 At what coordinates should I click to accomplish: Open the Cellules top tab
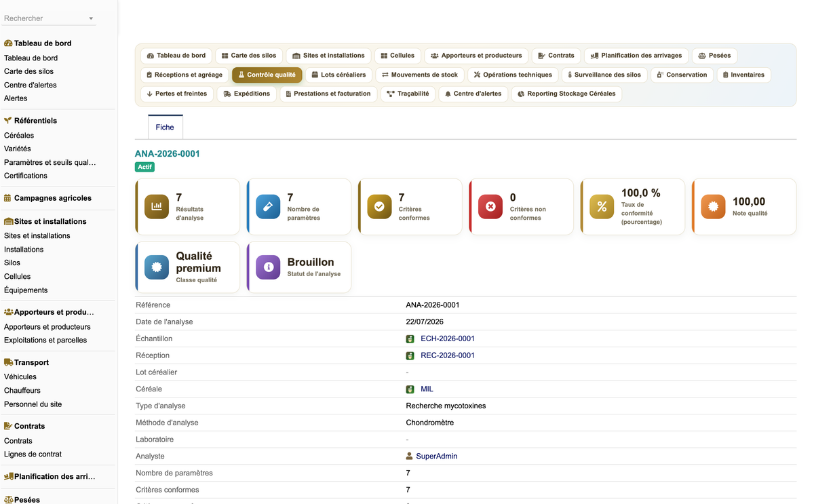[x=398, y=56]
